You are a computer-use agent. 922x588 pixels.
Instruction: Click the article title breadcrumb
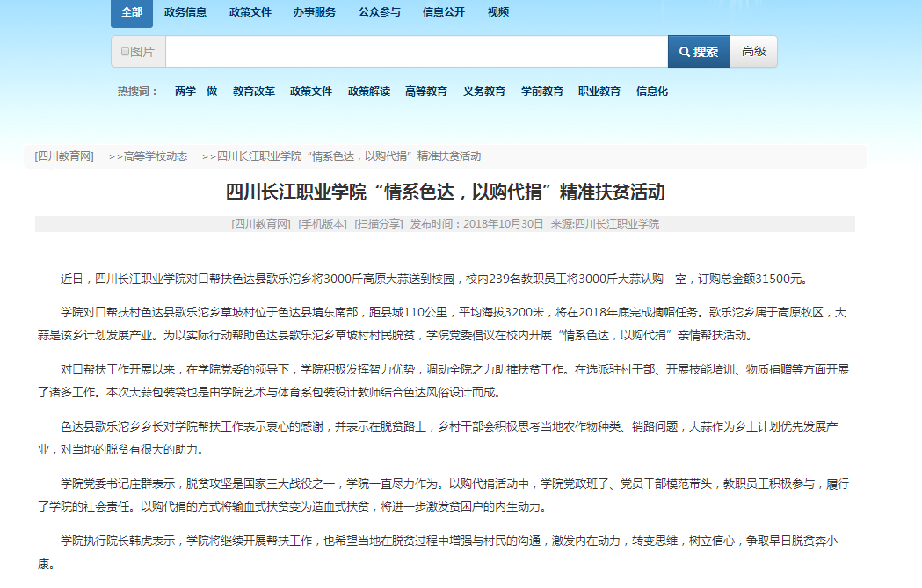click(x=349, y=156)
